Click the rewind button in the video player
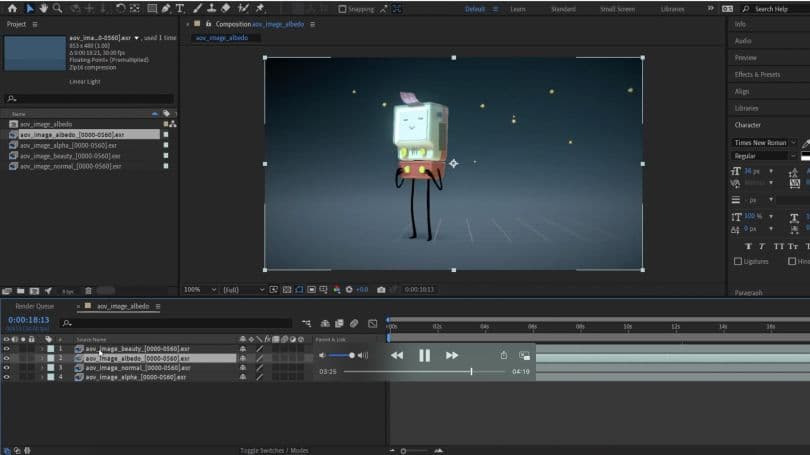 (397, 355)
